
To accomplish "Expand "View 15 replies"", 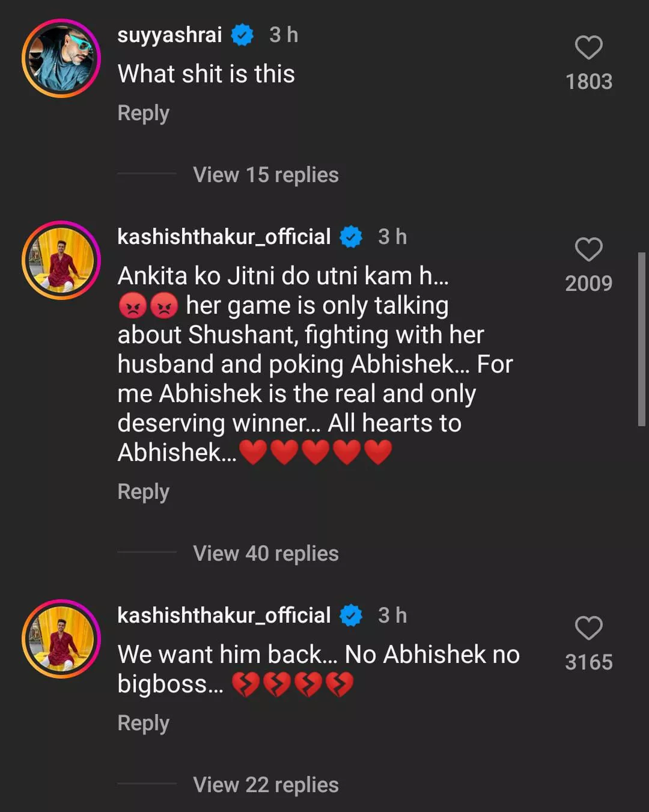I will coord(266,175).
